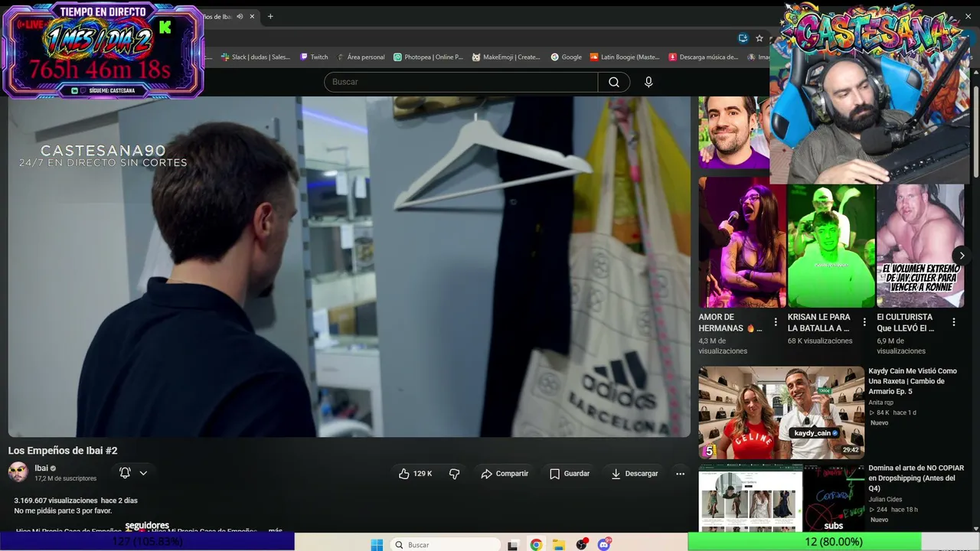This screenshot has width=980, height=551.
Task: Click the Descargar download button
Action: pyautogui.click(x=634, y=474)
